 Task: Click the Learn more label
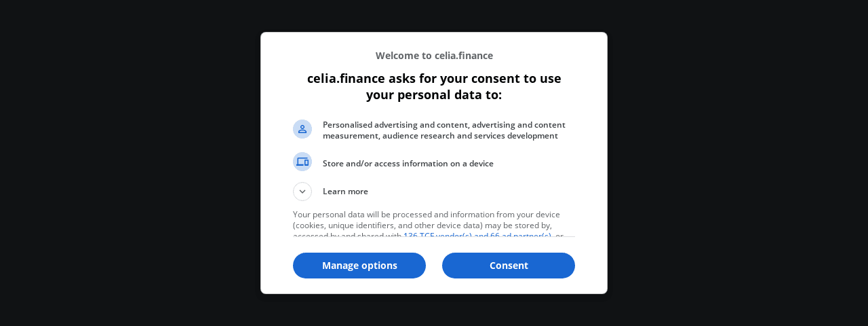[345, 192]
